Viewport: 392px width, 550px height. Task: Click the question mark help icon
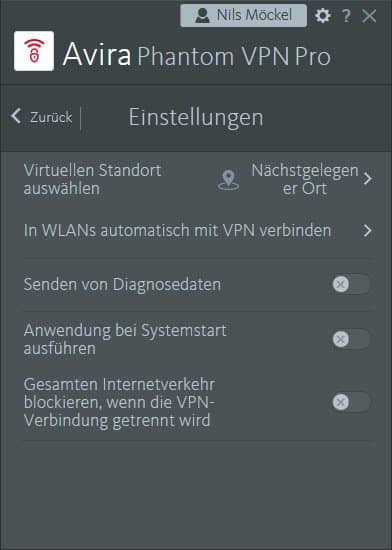click(x=346, y=16)
